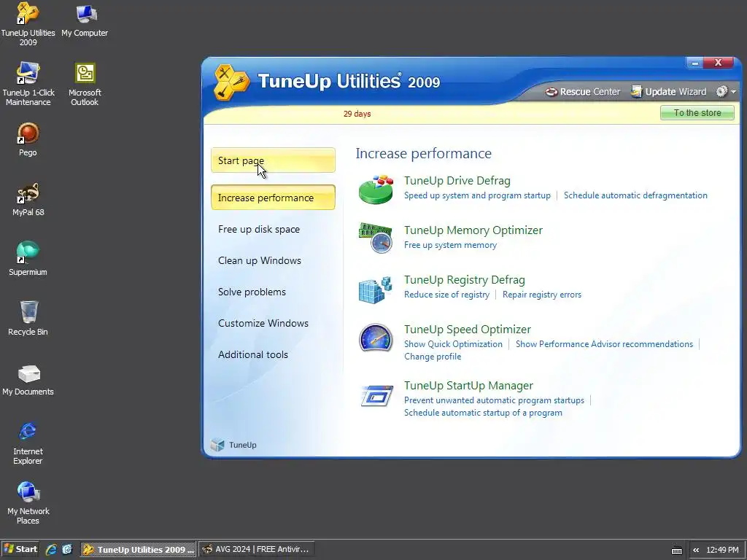Click Prevent unwanted automatic program startups link

pos(494,400)
